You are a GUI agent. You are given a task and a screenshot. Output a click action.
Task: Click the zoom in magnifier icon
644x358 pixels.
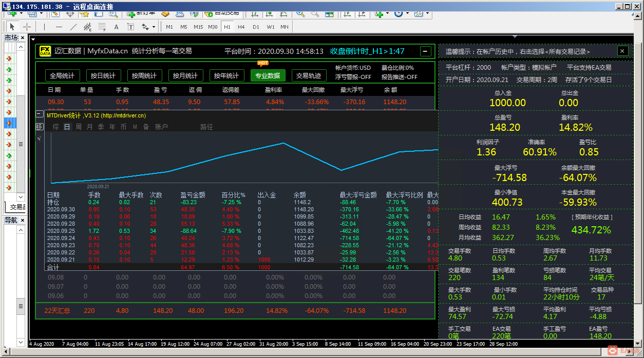click(301, 13)
